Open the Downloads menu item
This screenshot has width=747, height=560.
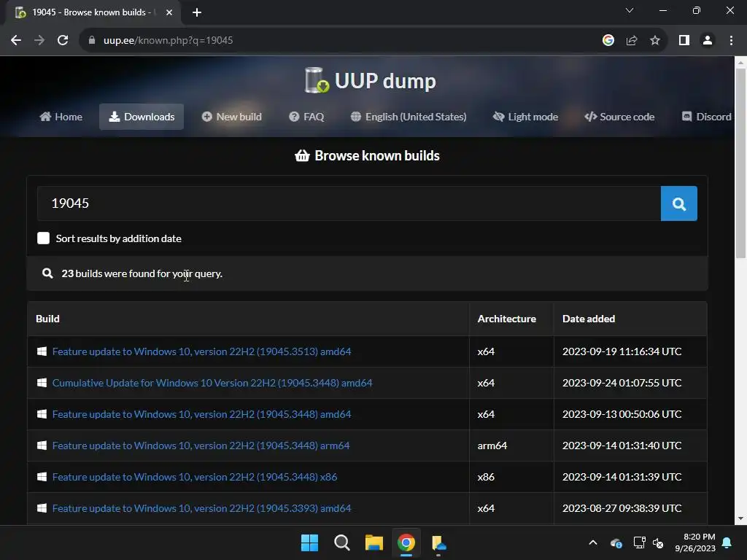pyautogui.click(x=142, y=117)
